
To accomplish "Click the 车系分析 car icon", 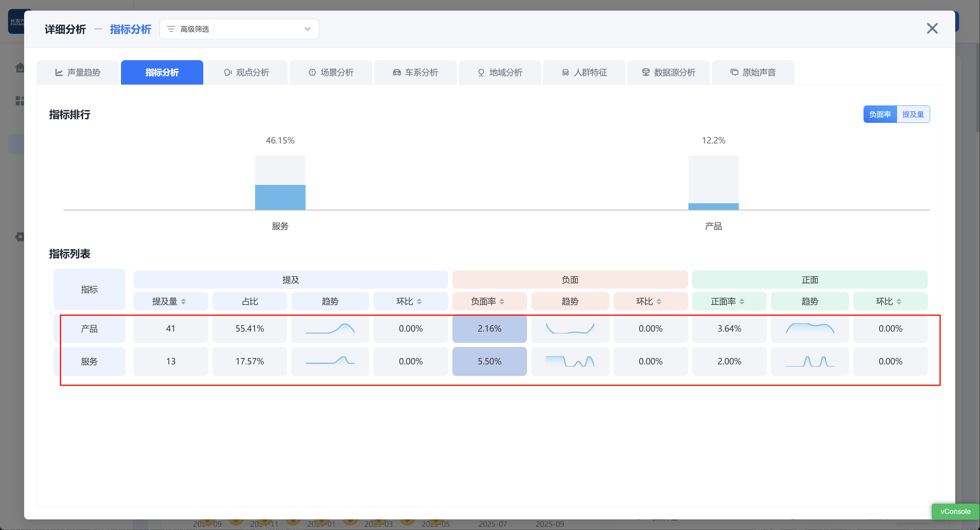I will pyautogui.click(x=396, y=72).
